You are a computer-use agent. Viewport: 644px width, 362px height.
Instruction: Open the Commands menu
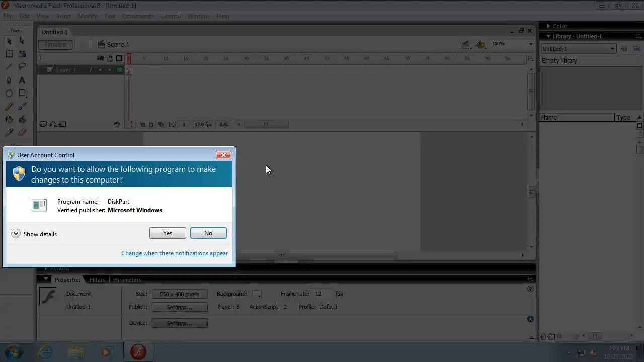click(x=138, y=16)
